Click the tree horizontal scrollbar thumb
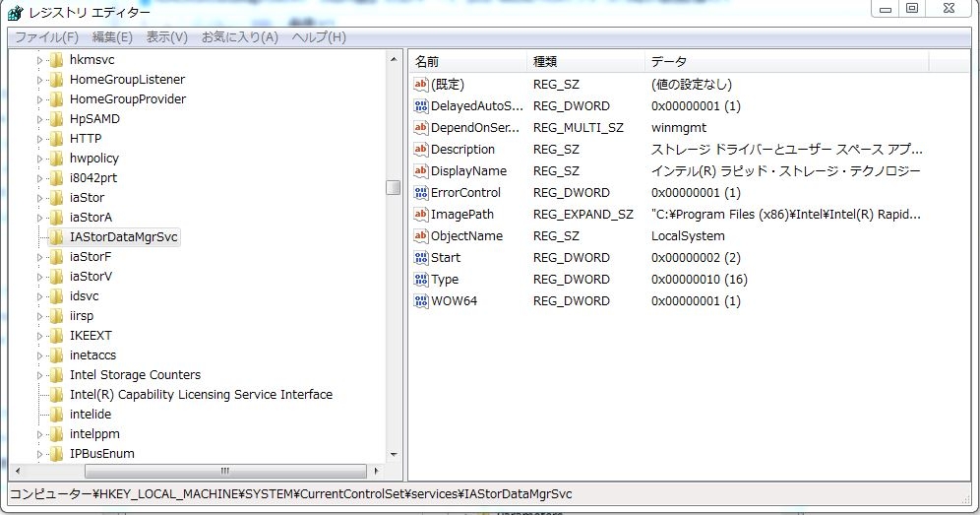 225,471
